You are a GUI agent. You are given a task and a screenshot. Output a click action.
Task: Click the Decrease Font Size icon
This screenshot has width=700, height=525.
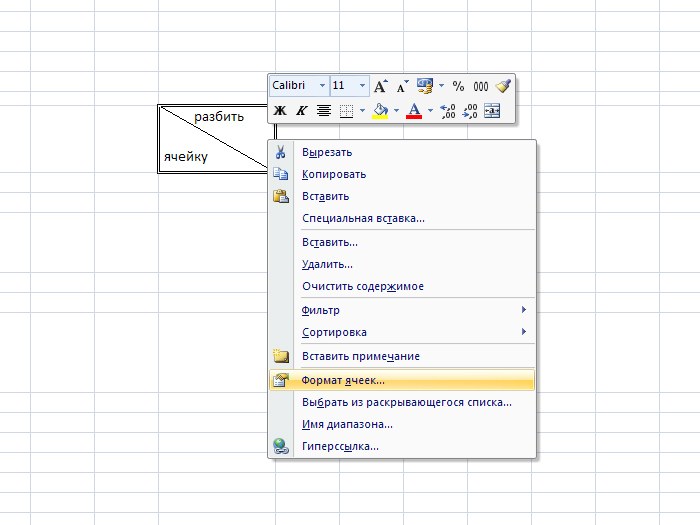pos(402,86)
